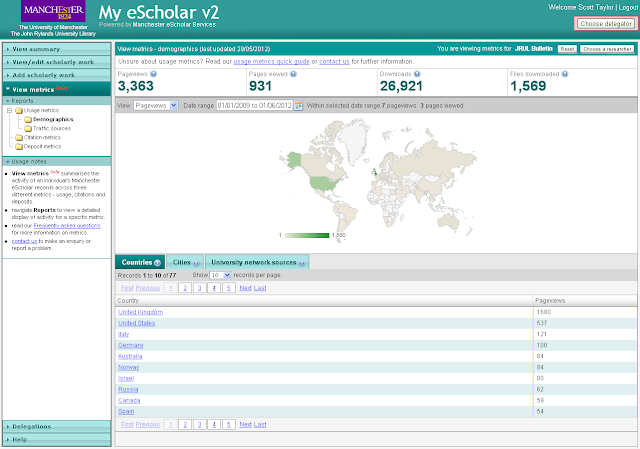
Task: Select Traffic sources in reports tree
Action: click(52, 129)
